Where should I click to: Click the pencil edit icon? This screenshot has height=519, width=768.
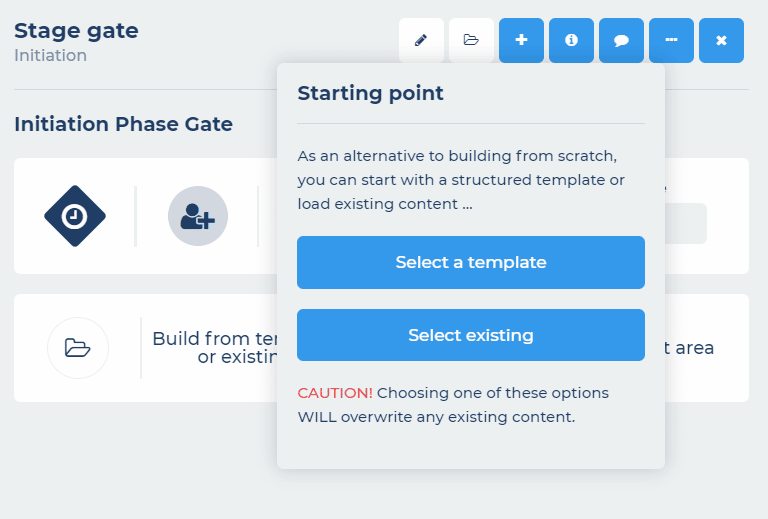coord(421,40)
